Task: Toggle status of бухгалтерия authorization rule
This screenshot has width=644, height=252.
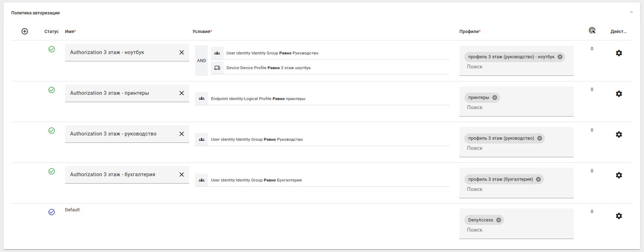Action: (52, 171)
